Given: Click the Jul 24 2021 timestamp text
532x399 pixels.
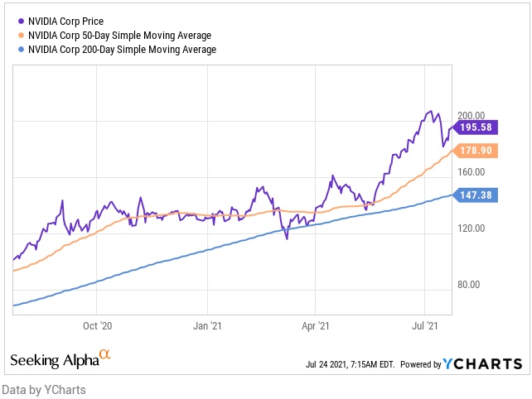Looking at the screenshot, I should 352,364.
